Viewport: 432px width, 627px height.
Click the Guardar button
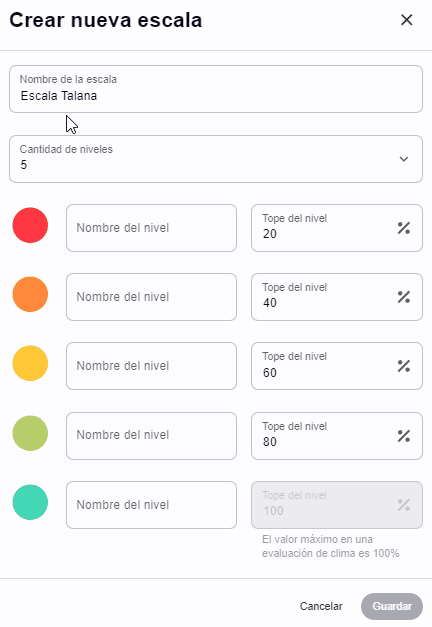(x=392, y=606)
